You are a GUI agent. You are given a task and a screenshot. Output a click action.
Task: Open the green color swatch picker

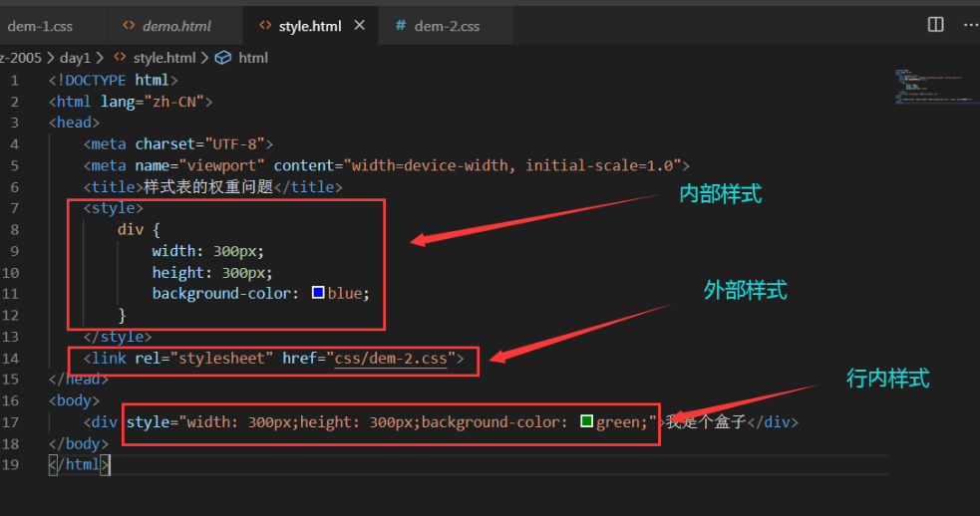pos(586,421)
